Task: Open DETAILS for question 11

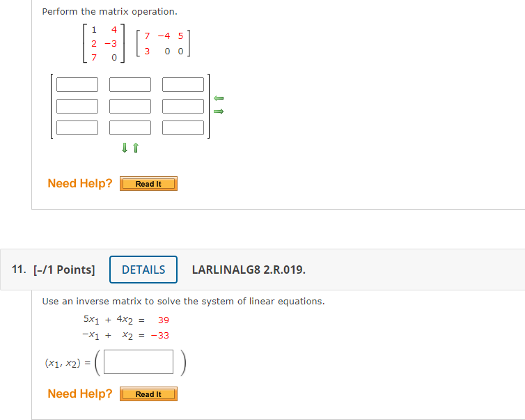Action: (143, 270)
